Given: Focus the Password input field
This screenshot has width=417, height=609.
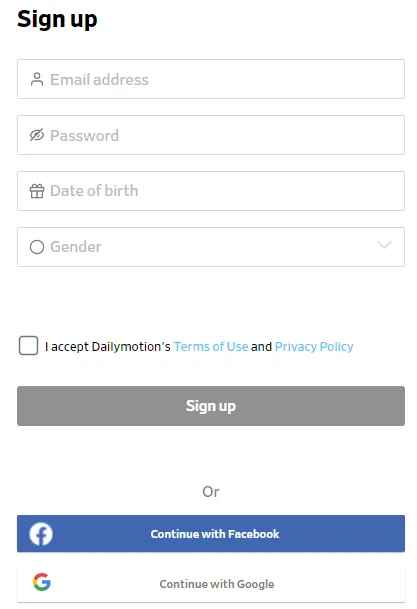Looking at the screenshot, I should [x=211, y=135].
